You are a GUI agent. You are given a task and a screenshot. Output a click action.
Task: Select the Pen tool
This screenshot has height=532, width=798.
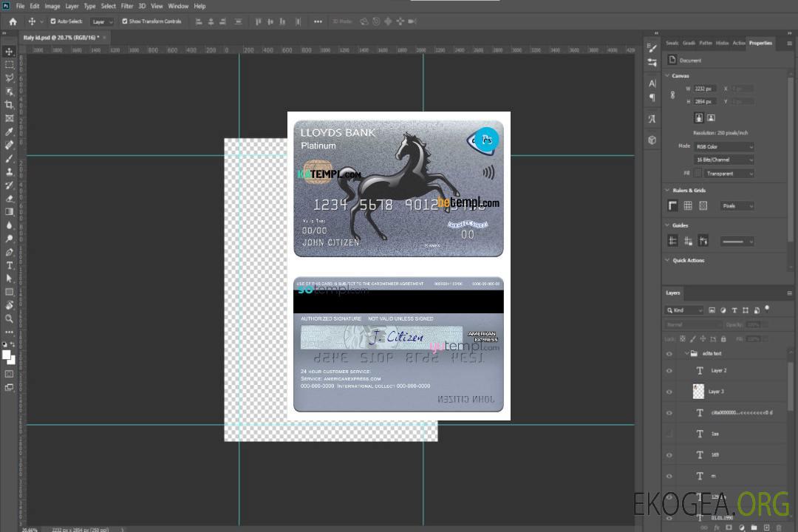[9, 252]
